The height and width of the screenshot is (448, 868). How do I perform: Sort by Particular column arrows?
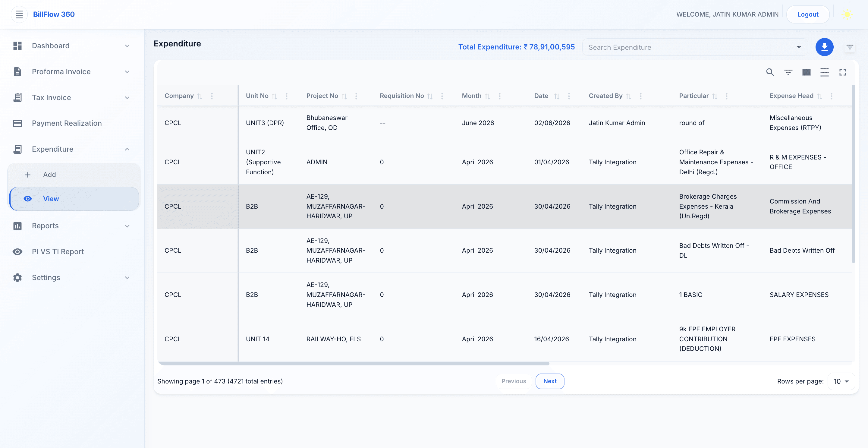pyautogui.click(x=714, y=96)
